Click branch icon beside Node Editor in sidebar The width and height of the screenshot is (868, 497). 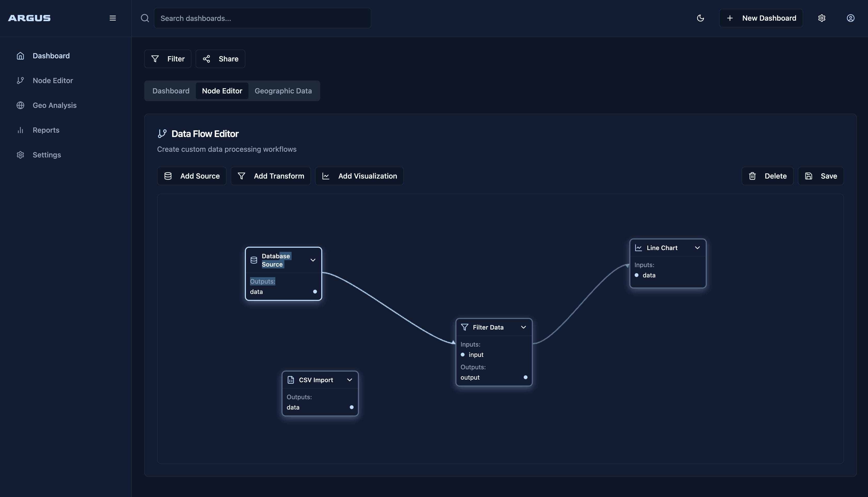pyautogui.click(x=20, y=81)
